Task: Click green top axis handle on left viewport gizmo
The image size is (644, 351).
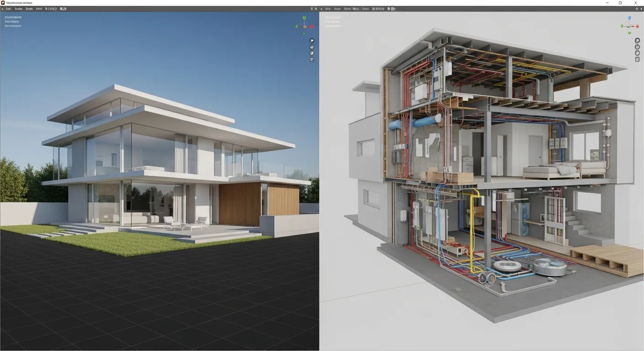Action: click(304, 18)
